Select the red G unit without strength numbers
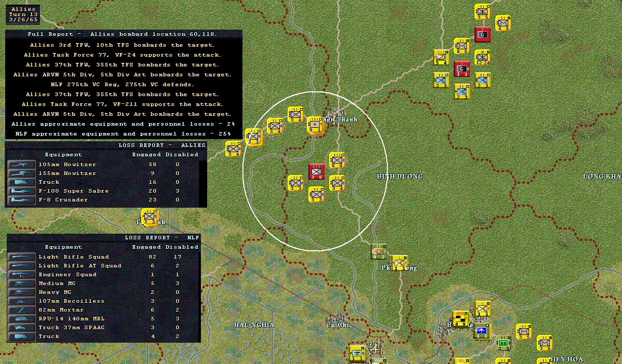622x364 pixels. (x=482, y=34)
